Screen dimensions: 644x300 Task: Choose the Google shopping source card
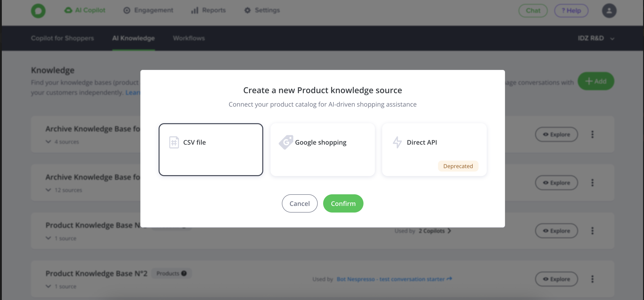click(322, 150)
